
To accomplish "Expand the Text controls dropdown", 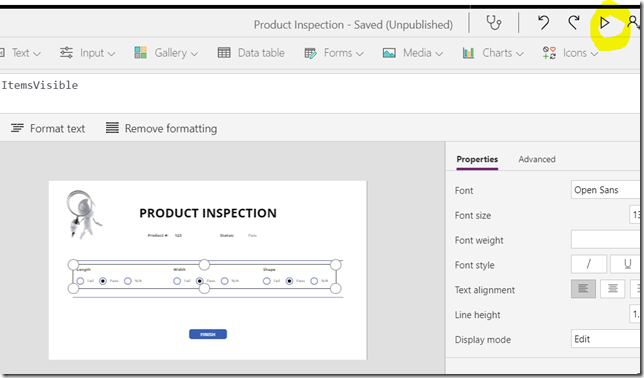I will 21,53.
